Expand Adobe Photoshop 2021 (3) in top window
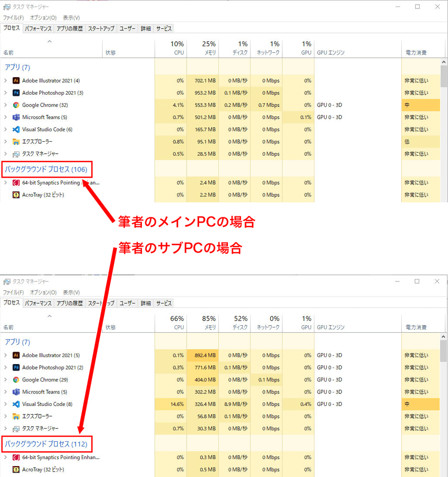 5,93
